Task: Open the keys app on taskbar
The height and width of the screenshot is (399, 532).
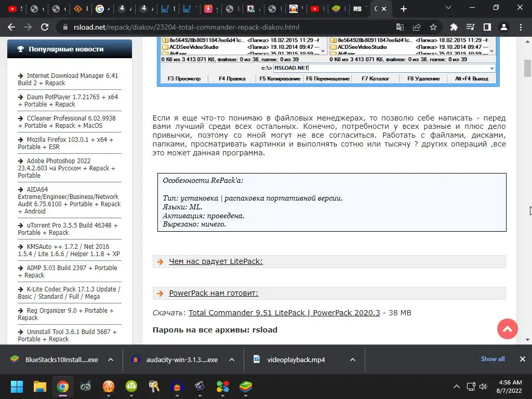Action: pyautogui.click(x=154, y=387)
